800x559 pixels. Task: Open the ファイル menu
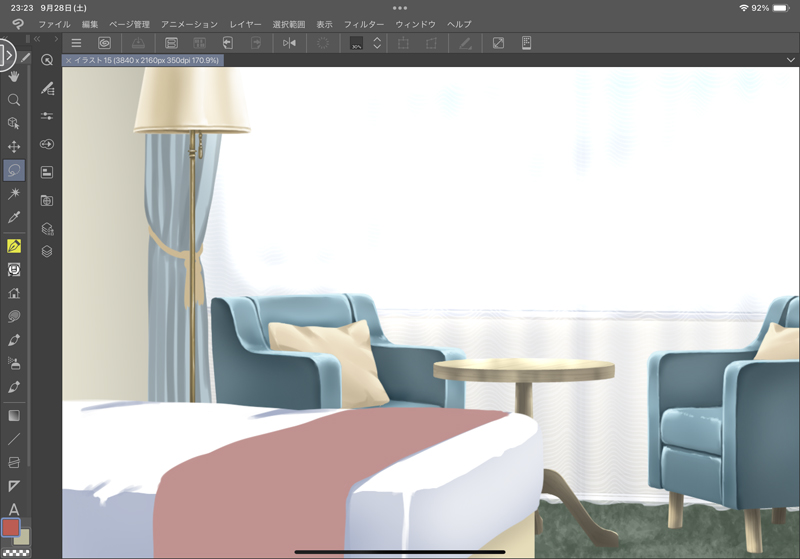pyautogui.click(x=54, y=23)
